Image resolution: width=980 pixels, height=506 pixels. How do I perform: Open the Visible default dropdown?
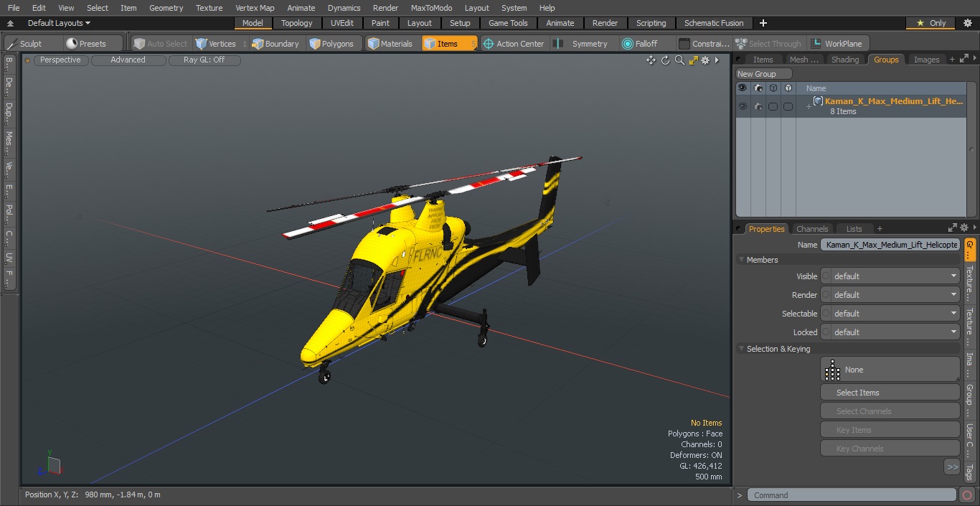tap(890, 276)
